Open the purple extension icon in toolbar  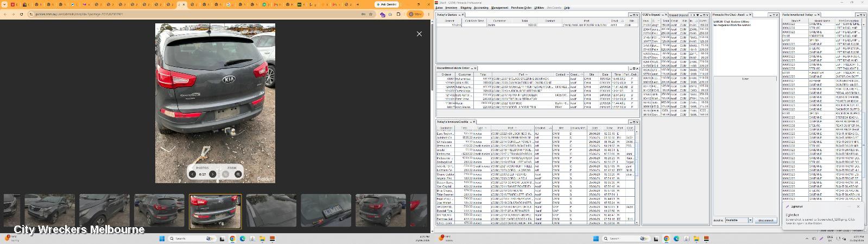(x=383, y=14)
